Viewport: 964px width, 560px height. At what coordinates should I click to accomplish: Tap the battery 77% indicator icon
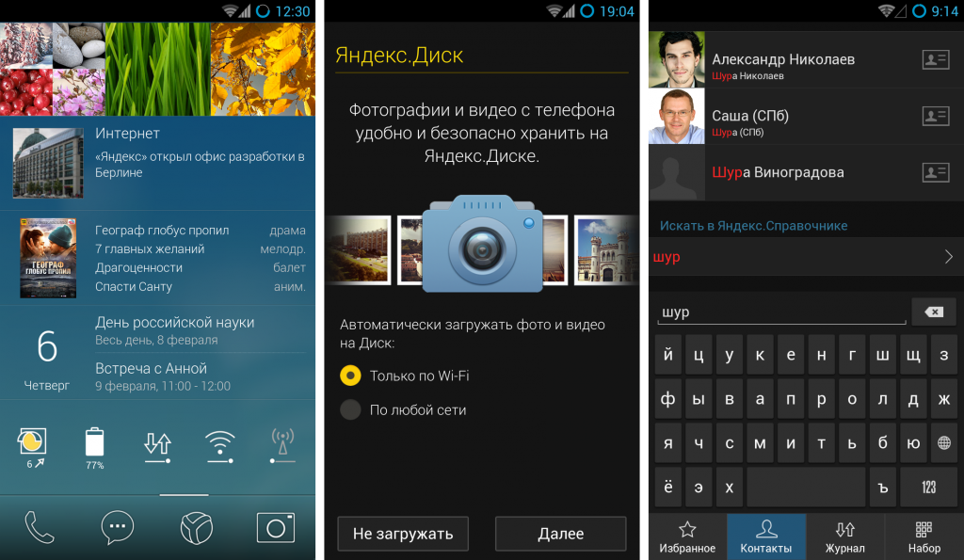pyautogui.click(x=95, y=447)
